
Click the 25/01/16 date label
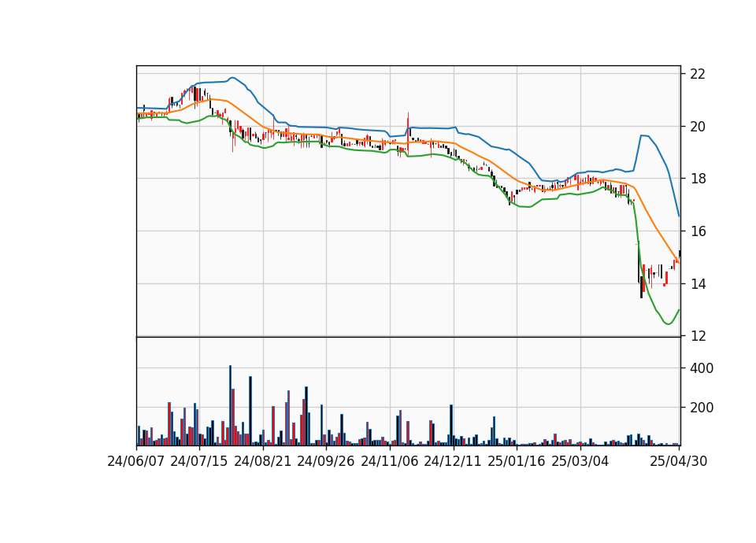pos(517,461)
